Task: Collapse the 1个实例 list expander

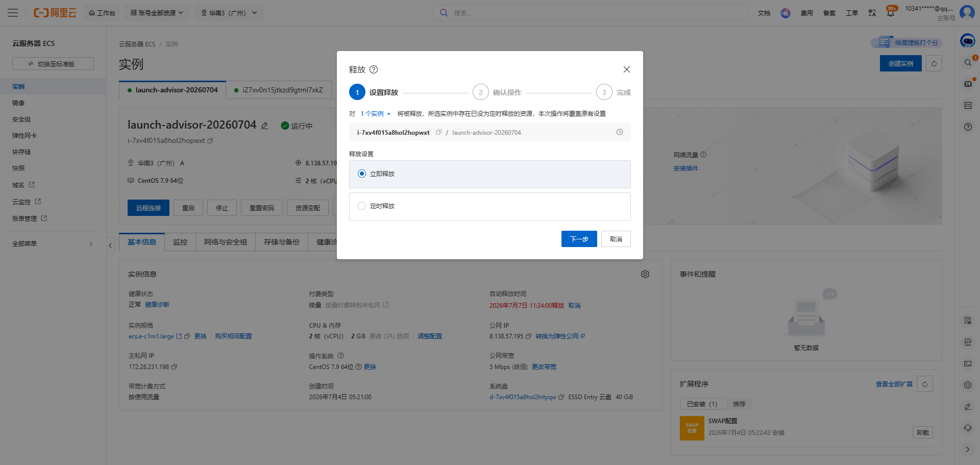Action: [x=375, y=114]
